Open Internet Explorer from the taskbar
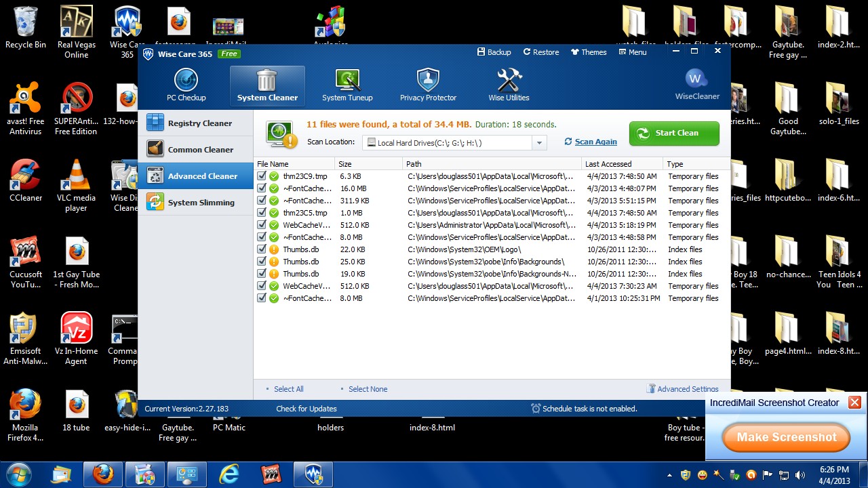Image resolution: width=868 pixels, height=488 pixels. [229, 474]
